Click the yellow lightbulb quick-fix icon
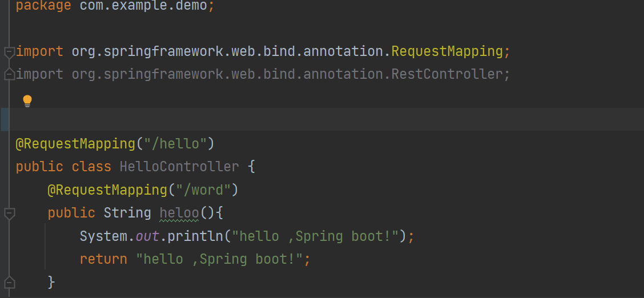Viewport: 644px width, 298px height. (x=27, y=101)
